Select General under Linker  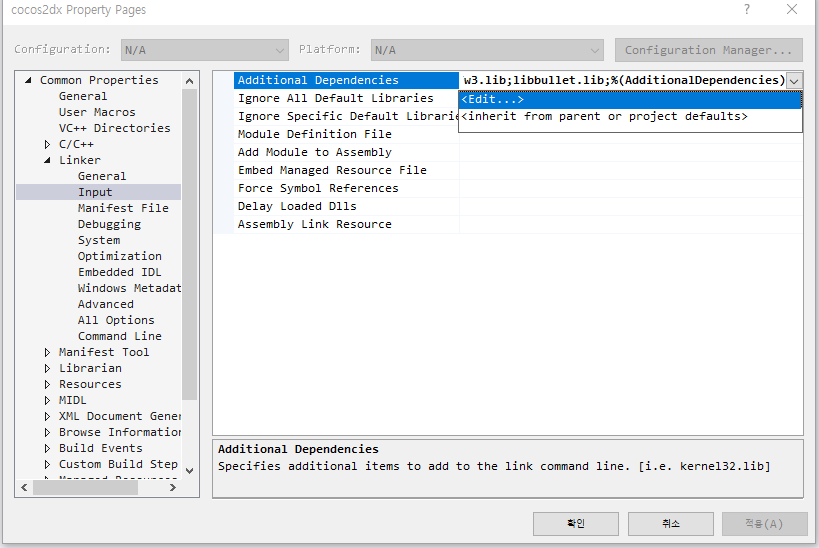[102, 176]
